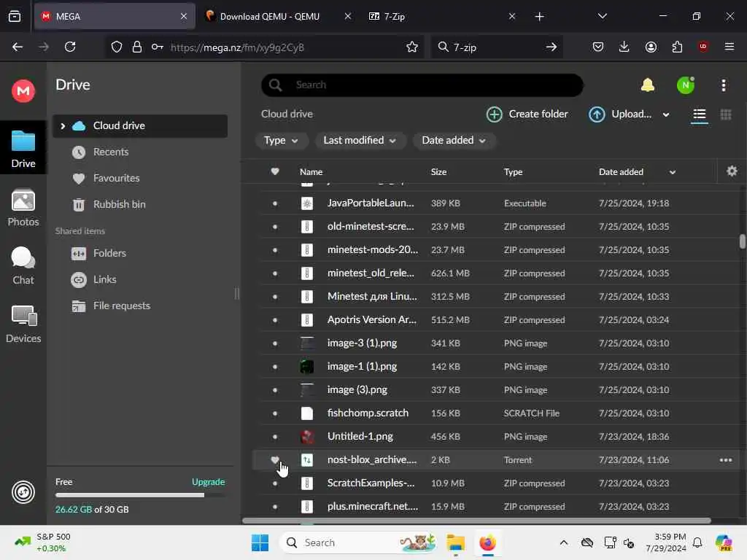747x560 pixels.
Task: Click the storage usage progress bar
Action: point(140,495)
